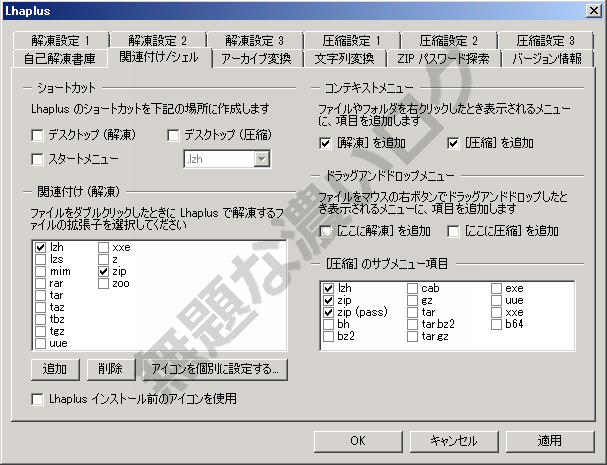Uncheck [解凍] を追加 context menu option
The image size is (607, 465).
tap(325, 144)
